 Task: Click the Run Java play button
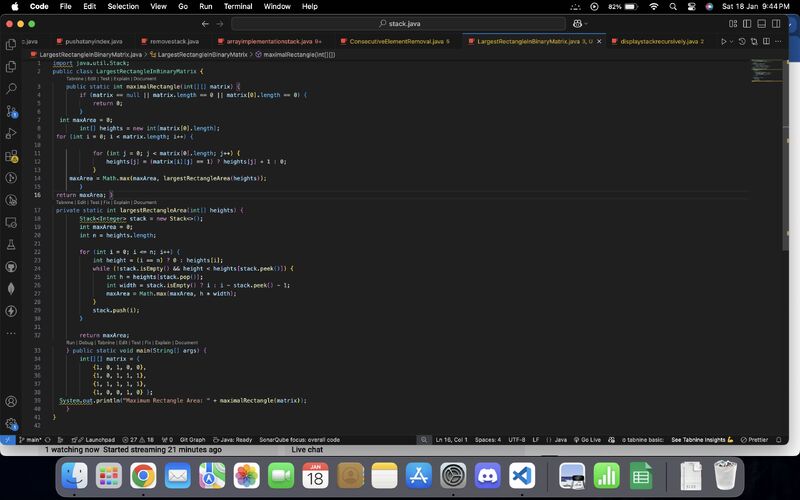point(723,41)
